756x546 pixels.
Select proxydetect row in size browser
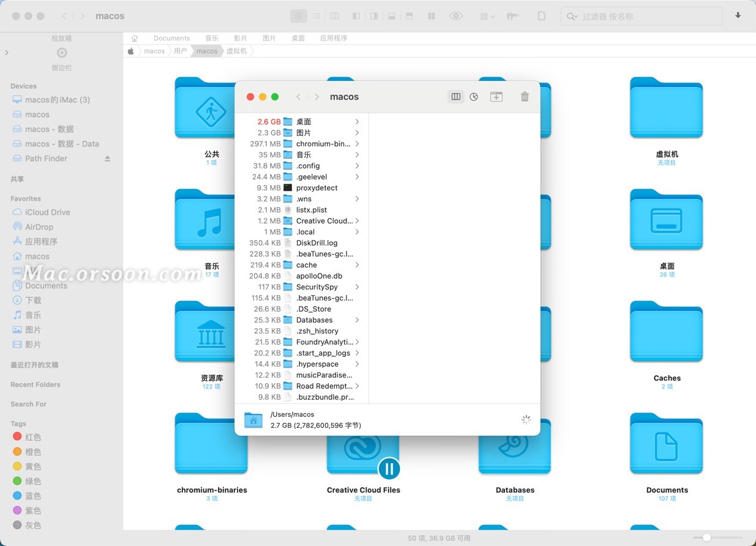(x=301, y=188)
